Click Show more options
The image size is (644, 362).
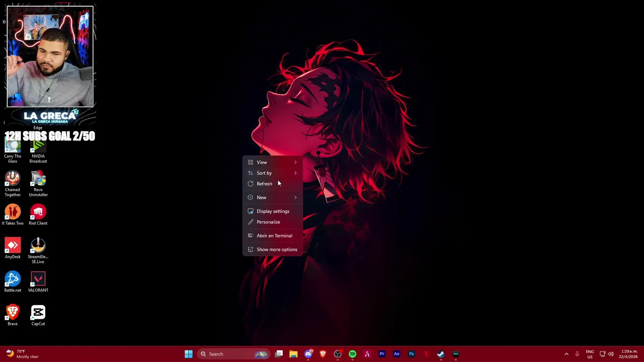[273, 249]
